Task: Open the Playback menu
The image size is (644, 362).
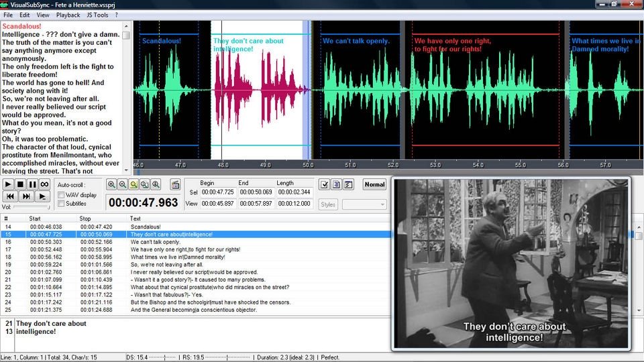Action: (68, 15)
